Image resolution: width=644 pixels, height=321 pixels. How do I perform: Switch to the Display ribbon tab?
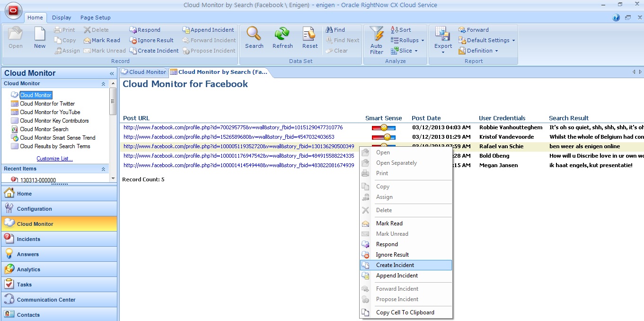click(x=62, y=18)
